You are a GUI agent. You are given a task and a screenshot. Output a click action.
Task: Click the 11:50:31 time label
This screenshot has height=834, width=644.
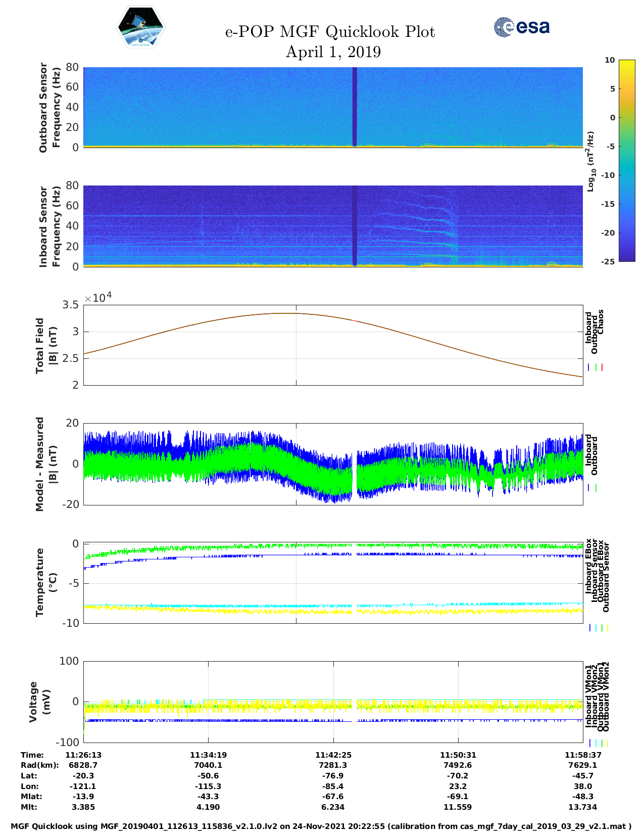[458, 755]
